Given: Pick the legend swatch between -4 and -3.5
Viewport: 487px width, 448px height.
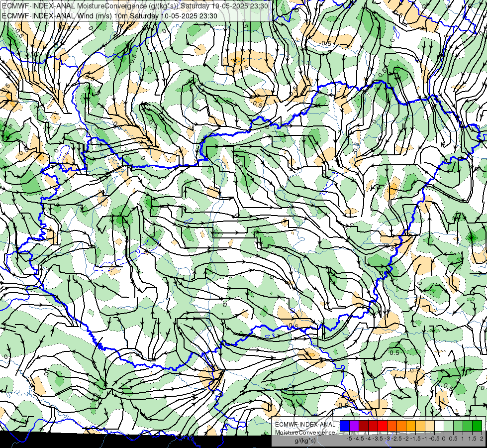Looking at the screenshot, I should click(x=373, y=426).
